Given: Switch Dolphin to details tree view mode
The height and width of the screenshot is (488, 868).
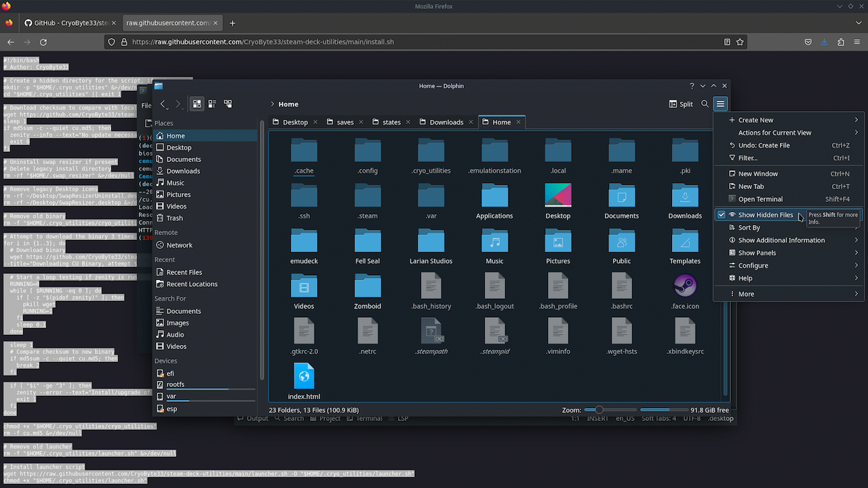Looking at the screenshot, I should [x=228, y=104].
